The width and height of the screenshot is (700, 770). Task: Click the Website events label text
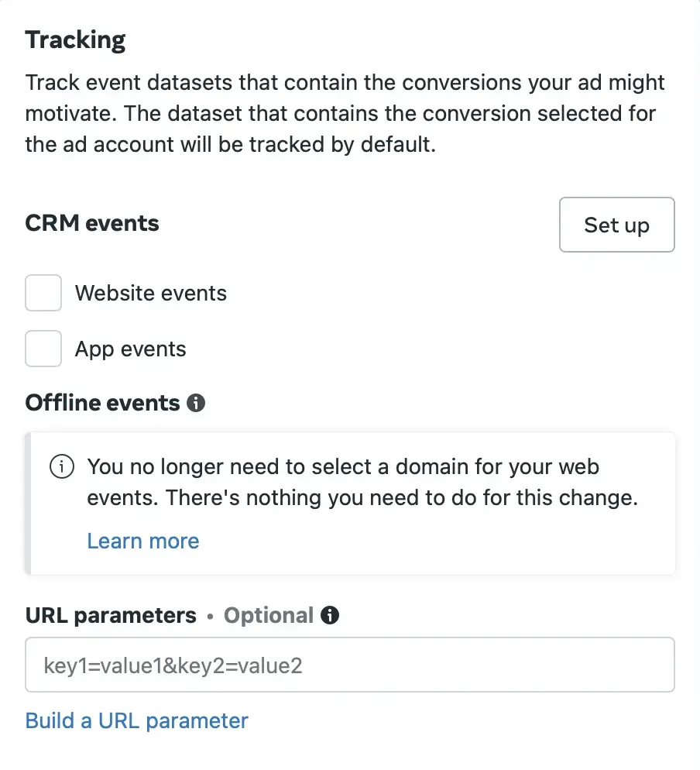click(x=151, y=294)
